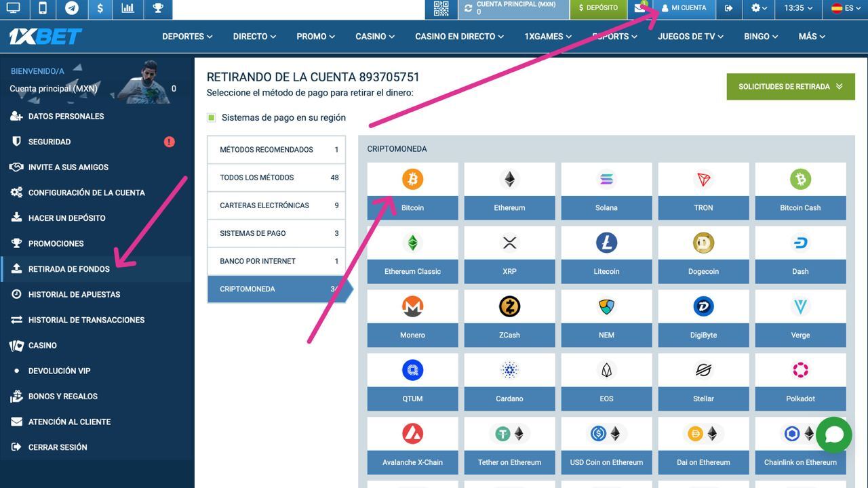Image resolution: width=868 pixels, height=488 pixels.
Task: Expand the JUEGOS DE TV menu
Action: 690,37
